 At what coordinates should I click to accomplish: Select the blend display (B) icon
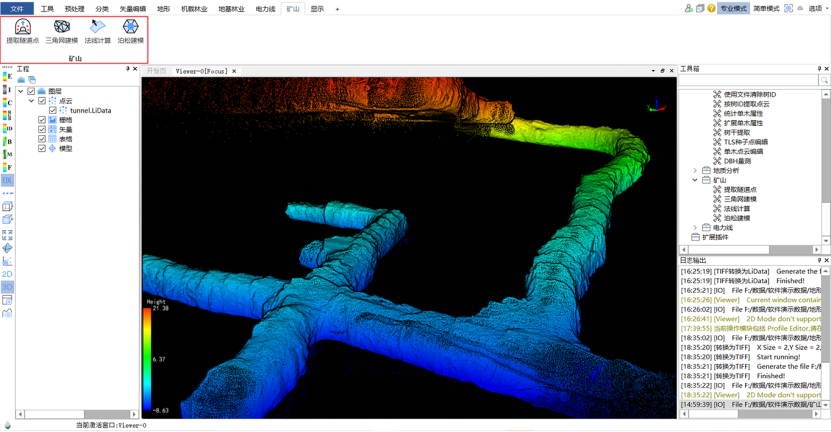pyautogui.click(x=7, y=142)
